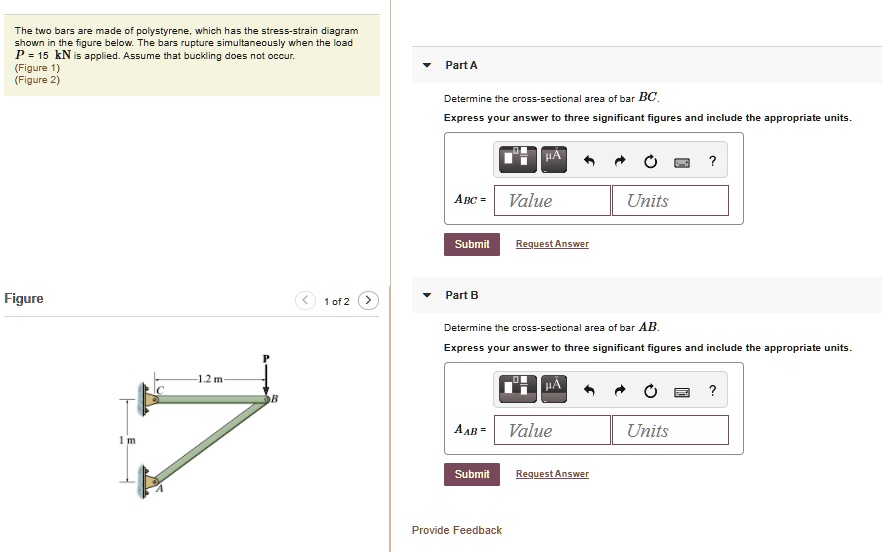Go to previous figure arrow

[x=305, y=300]
